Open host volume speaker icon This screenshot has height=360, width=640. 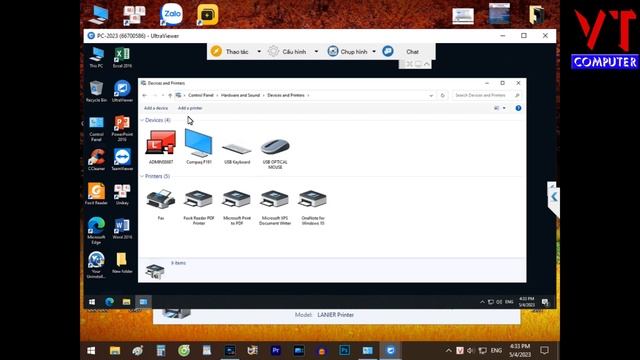470,351
